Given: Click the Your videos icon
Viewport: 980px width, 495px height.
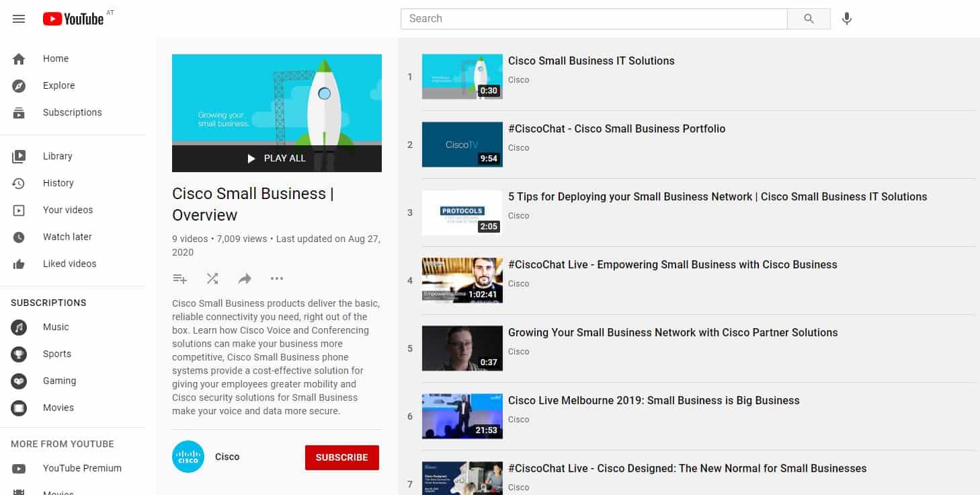Looking at the screenshot, I should click(19, 210).
